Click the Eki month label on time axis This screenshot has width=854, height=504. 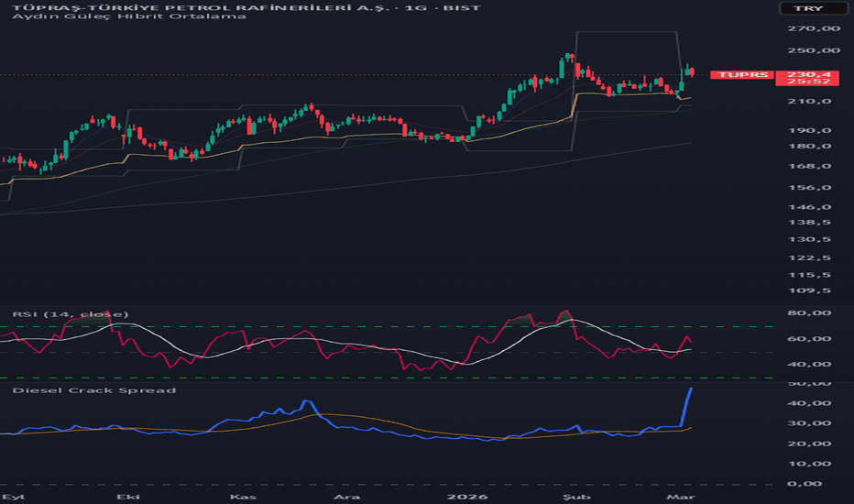click(x=128, y=497)
